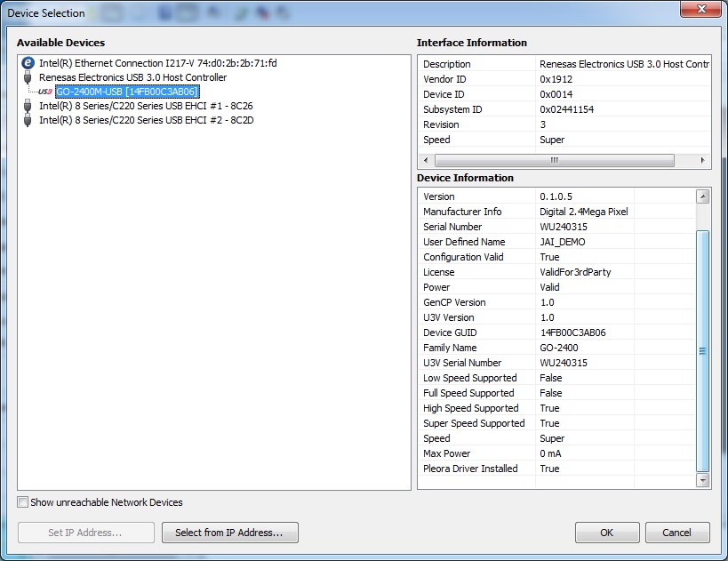This screenshot has width=728, height=561.
Task: Click Max Power value 0 mA
Action: [x=550, y=453]
